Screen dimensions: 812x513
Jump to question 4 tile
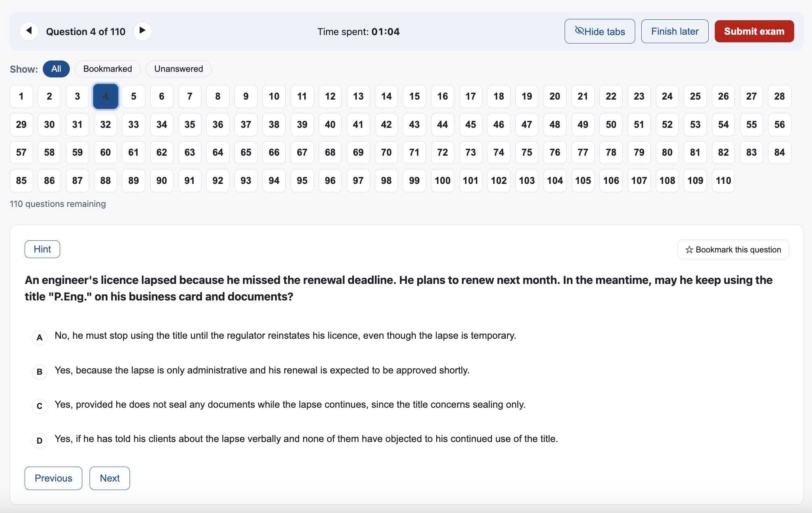coord(105,96)
